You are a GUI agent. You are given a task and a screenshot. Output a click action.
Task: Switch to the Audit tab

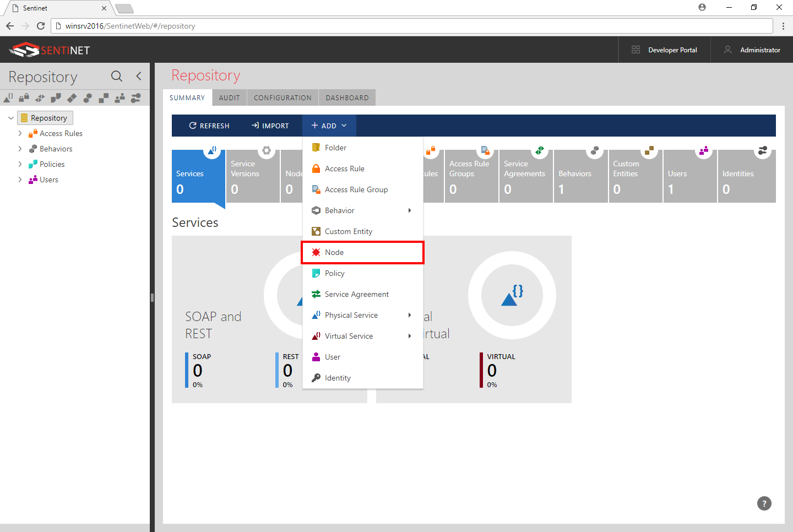point(230,97)
